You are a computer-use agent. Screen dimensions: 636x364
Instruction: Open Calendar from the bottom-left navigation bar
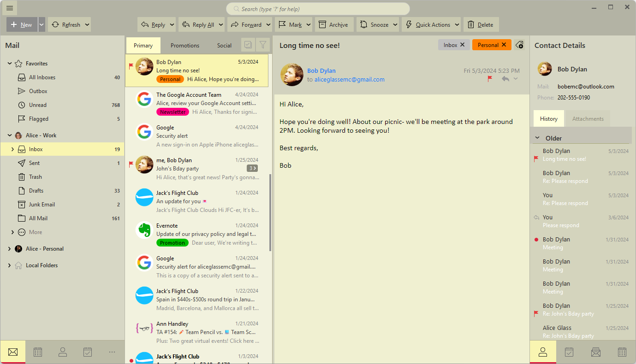(x=38, y=352)
